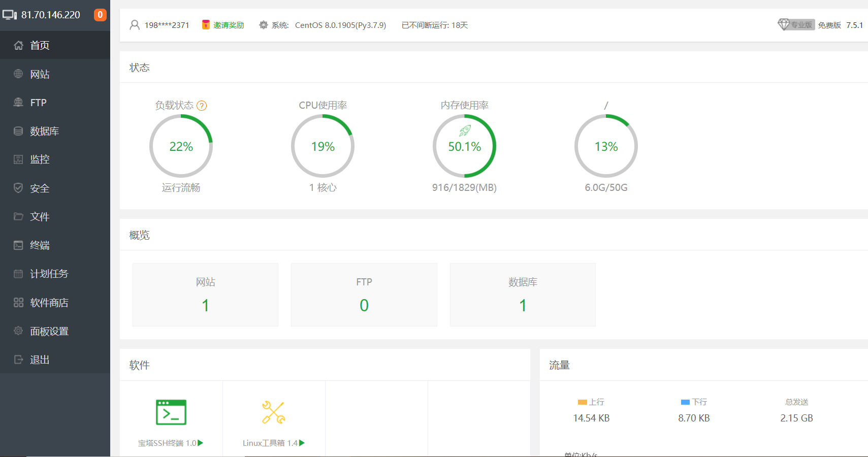Image resolution: width=868 pixels, height=457 pixels.
Task: Click the system gear icon beside 系统
Action: [x=263, y=25]
